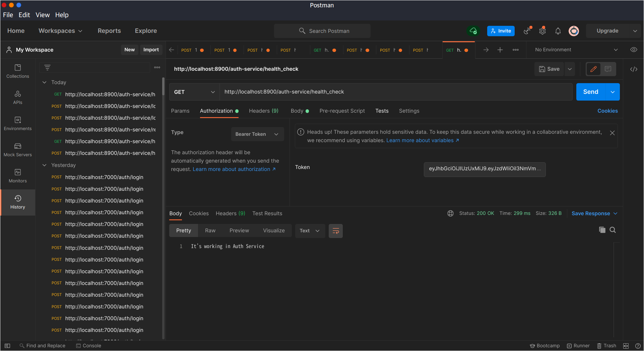Open the user avatar menu
The height and width of the screenshot is (351, 644).
point(574,31)
